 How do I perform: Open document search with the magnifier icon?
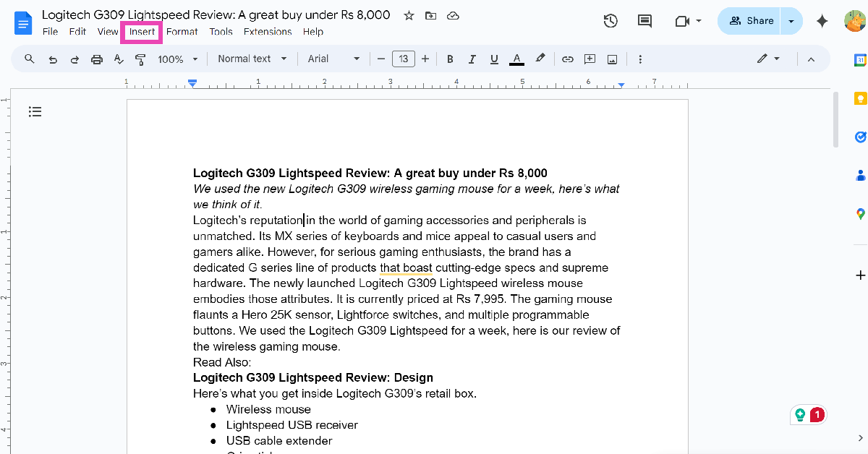pos(29,59)
